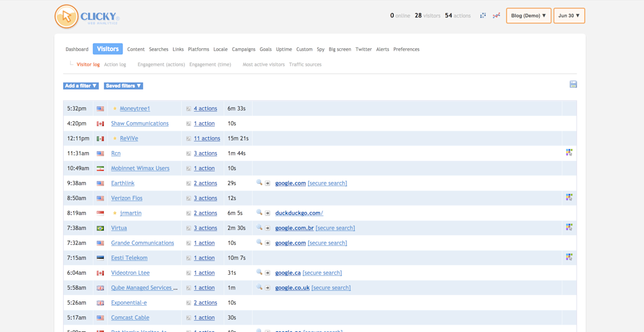Image resolution: width=644 pixels, height=332 pixels.
Task: Open Traffic sources subtab
Action: 305,64
